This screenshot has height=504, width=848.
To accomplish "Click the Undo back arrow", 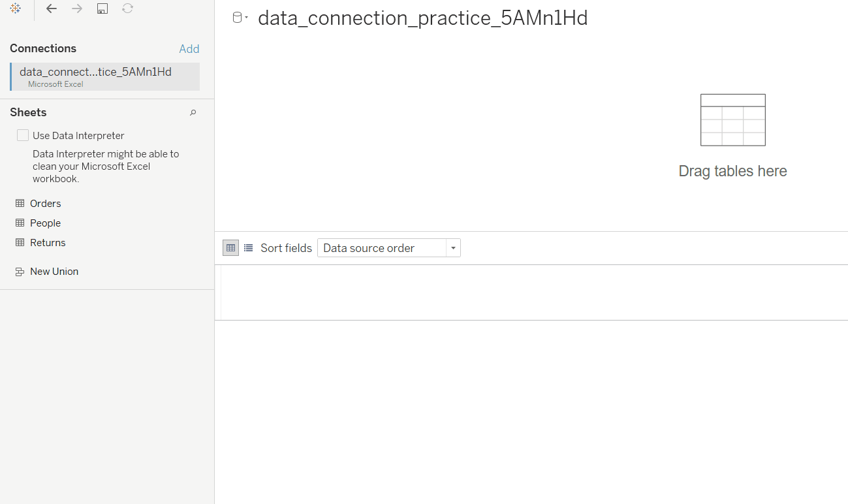I will (x=51, y=8).
